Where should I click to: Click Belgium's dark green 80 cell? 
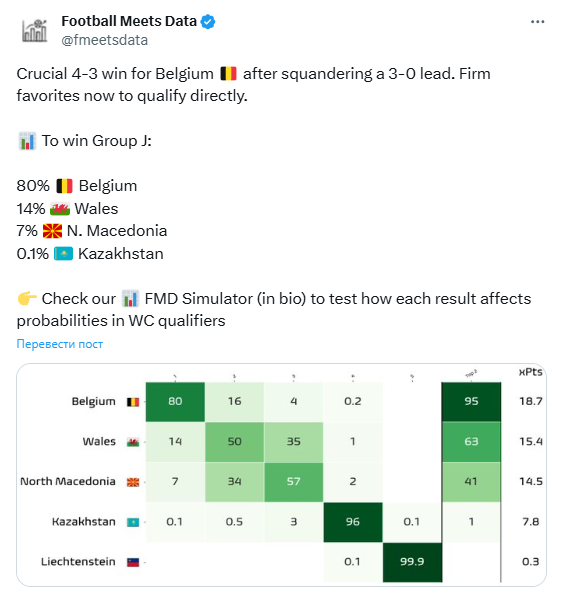point(175,402)
